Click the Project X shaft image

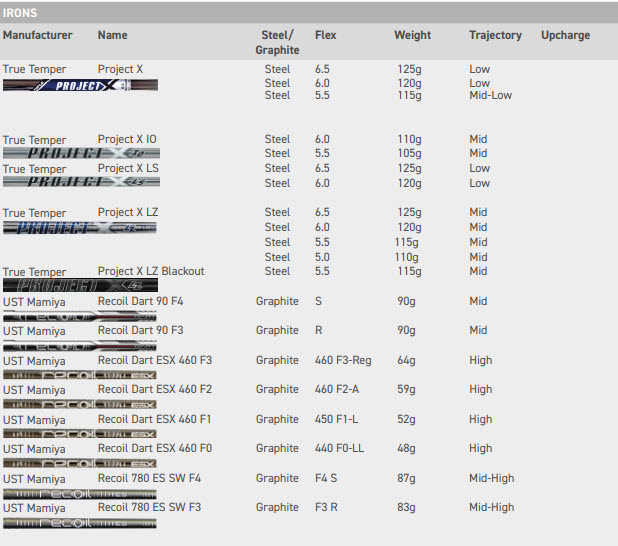pyautogui.click(x=79, y=86)
